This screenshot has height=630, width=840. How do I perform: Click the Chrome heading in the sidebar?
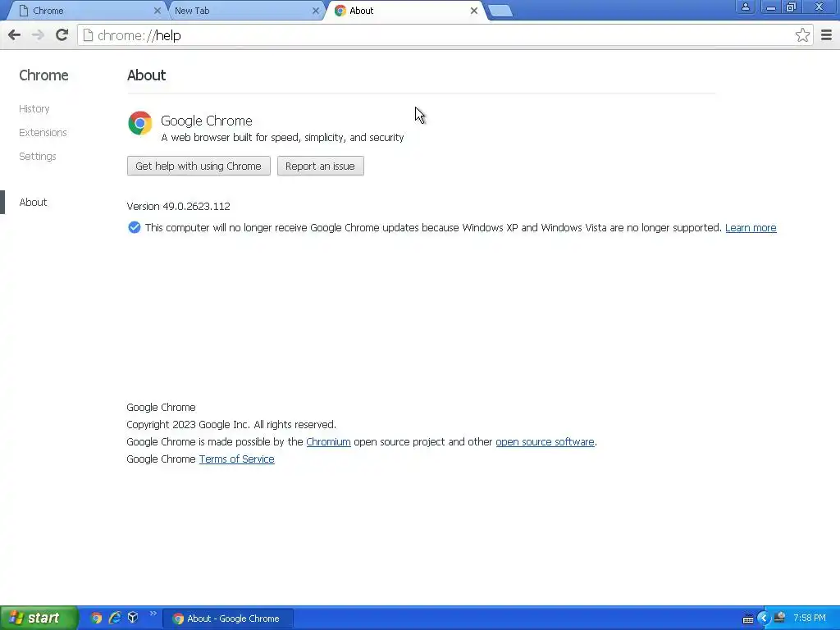(x=44, y=75)
